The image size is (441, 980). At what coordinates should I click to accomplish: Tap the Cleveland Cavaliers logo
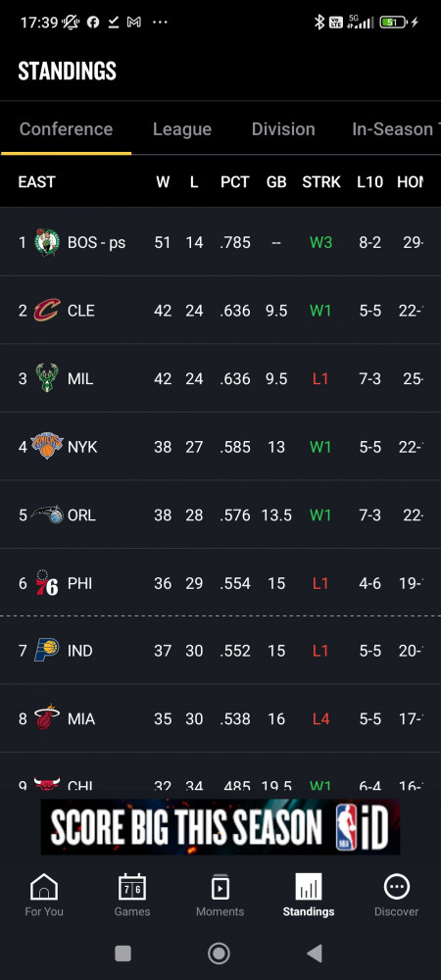point(47,310)
